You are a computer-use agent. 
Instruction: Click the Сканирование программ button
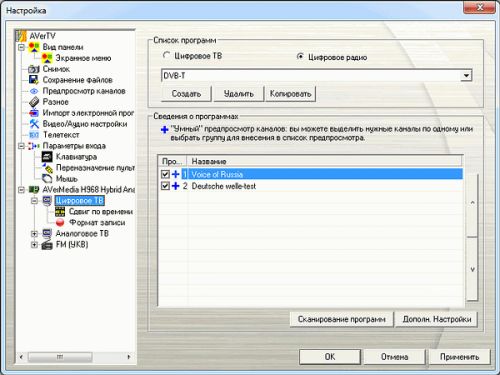point(342,319)
